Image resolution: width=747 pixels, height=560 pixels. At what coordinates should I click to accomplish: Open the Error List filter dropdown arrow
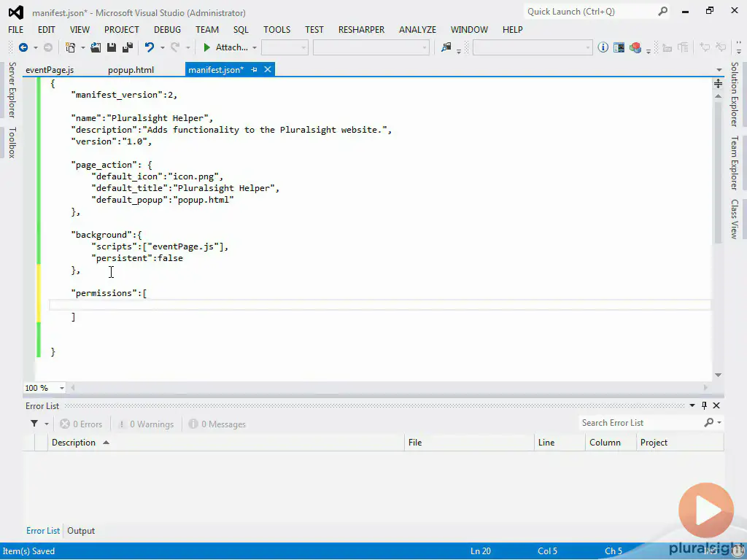coord(47,424)
